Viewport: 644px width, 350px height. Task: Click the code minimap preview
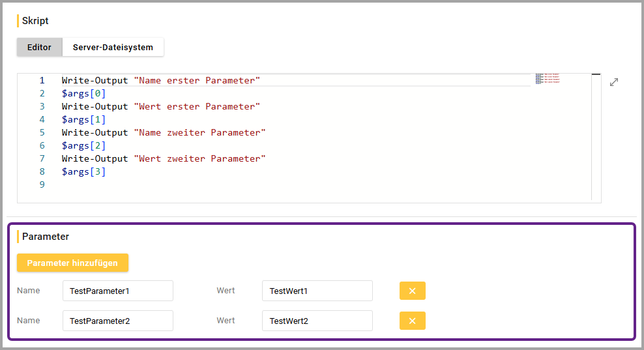pyautogui.click(x=548, y=79)
